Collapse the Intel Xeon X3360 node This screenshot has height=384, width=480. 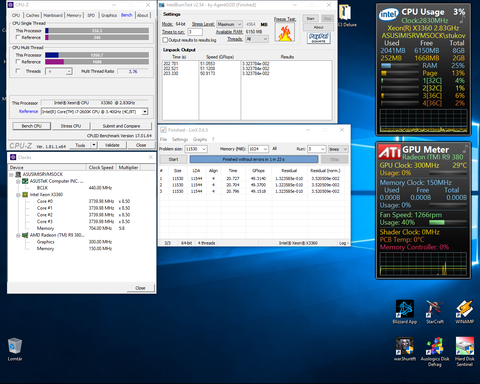tap(18, 195)
